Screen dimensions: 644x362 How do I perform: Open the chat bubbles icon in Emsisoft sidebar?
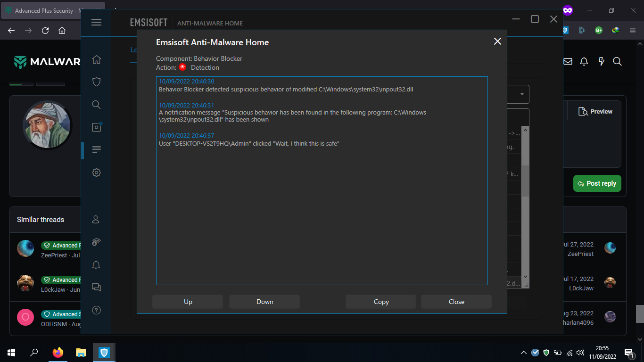click(x=96, y=287)
